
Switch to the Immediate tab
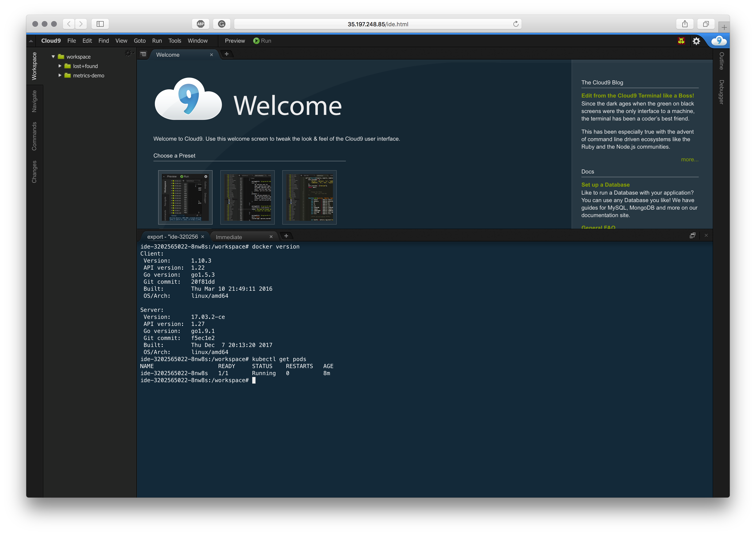tap(229, 237)
